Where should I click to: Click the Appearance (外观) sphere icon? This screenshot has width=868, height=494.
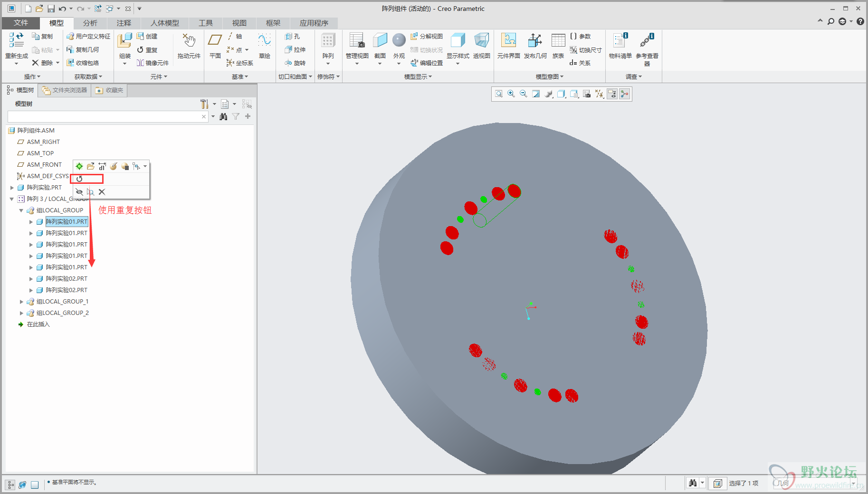(399, 40)
